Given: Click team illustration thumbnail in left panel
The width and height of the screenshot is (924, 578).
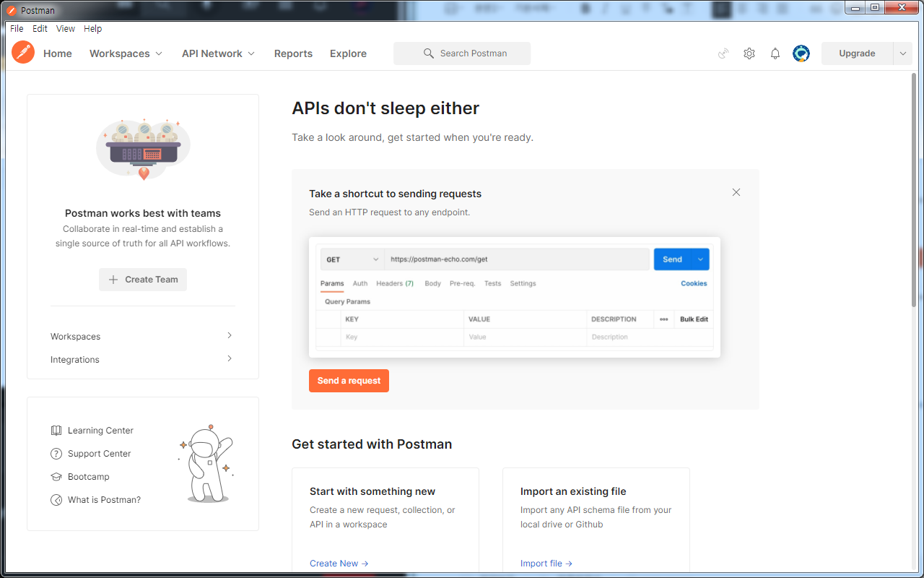Looking at the screenshot, I should click(143, 148).
